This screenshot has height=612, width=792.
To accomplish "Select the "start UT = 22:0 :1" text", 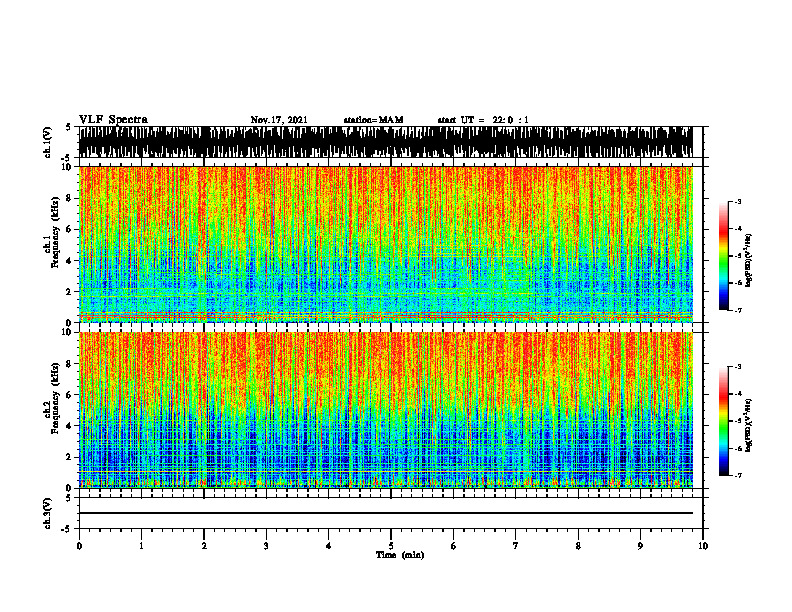I will pos(483,120).
